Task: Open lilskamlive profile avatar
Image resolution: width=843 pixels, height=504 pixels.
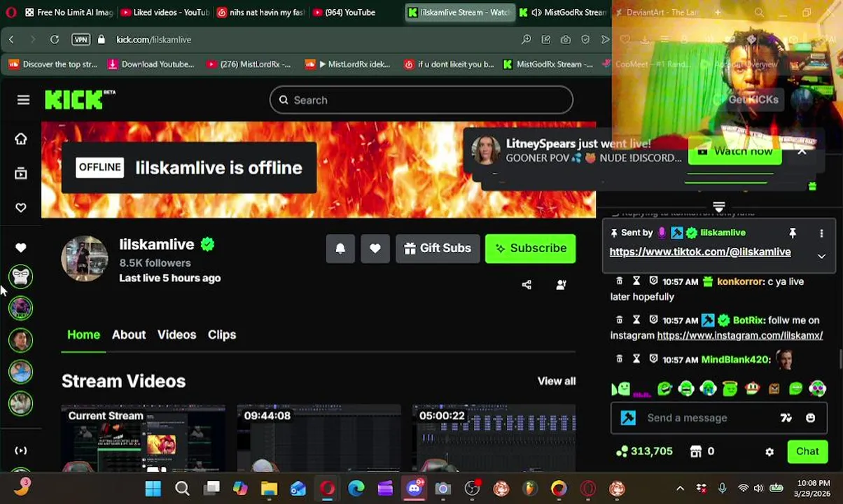Action: pyautogui.click(x=85, y=258)
